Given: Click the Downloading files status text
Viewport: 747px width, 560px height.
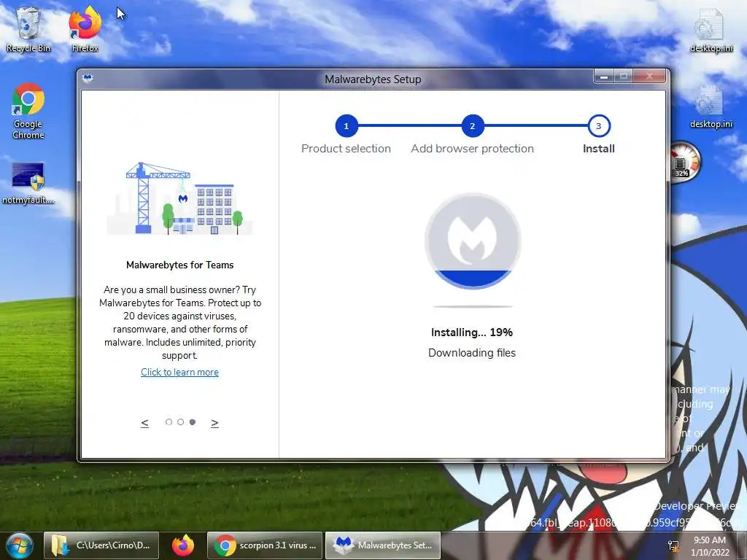Looking at the screenshot, I should [472, 353].
